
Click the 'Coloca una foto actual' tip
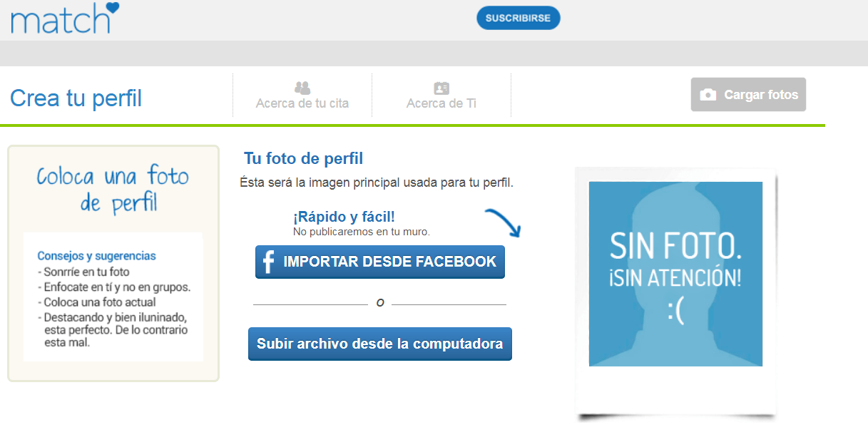click(96, 302)
